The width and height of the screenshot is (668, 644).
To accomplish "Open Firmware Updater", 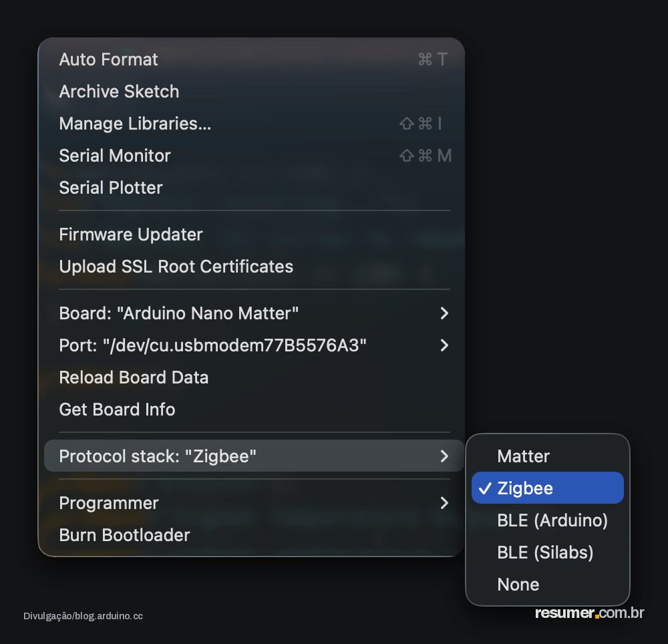I will 254,234.
